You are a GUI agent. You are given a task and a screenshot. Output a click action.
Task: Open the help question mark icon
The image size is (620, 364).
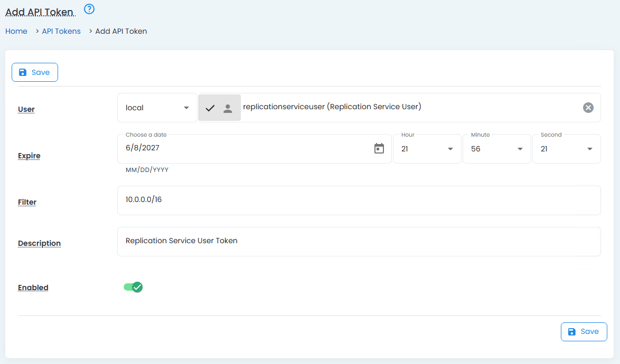[89, 8]
